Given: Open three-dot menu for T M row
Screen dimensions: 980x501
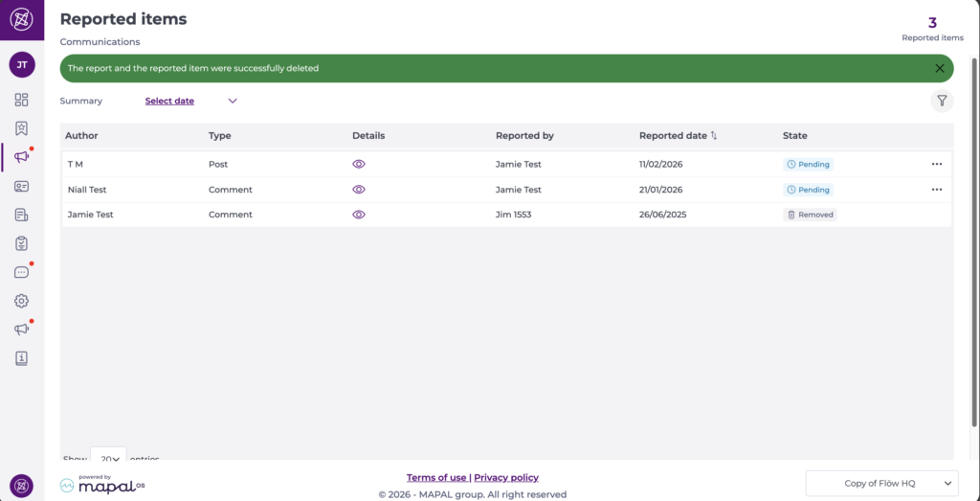Looking at the screenshot, I should click(937, 164).
